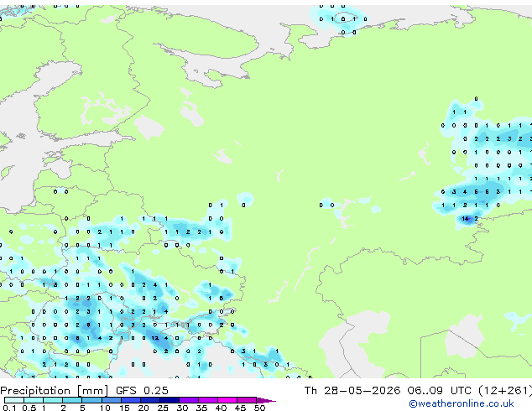Select the 0.1–0.5 mm legend color box
532x411 pixels.
(x=14, y=400)
